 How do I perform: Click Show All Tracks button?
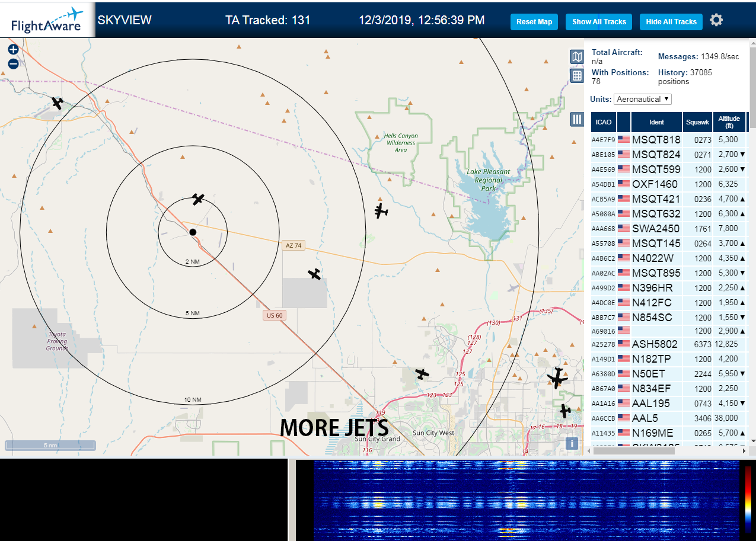pyautogui.click(x=599, y=21)
